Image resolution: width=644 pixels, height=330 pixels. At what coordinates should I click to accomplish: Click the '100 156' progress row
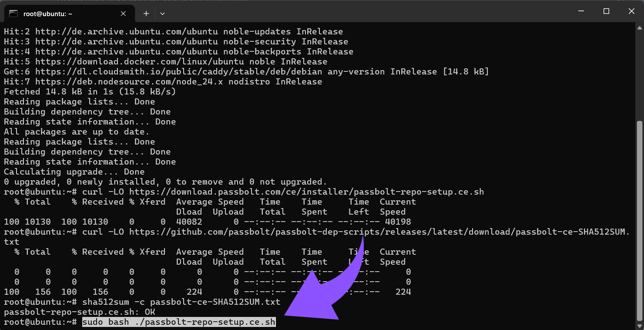tap(208, 292)
